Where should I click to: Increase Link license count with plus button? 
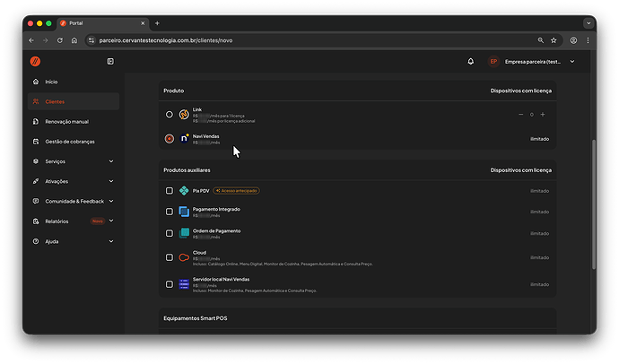[543, 115]
